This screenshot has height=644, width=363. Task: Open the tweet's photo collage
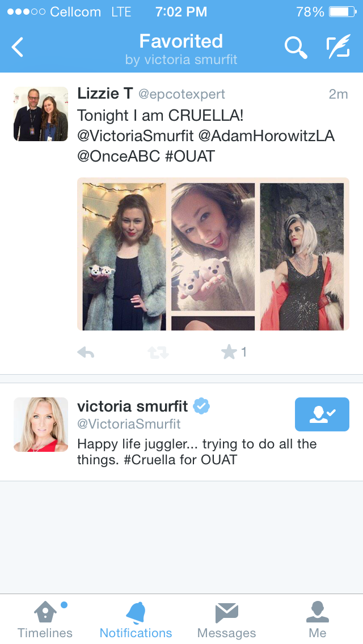(x=213, y=254)
